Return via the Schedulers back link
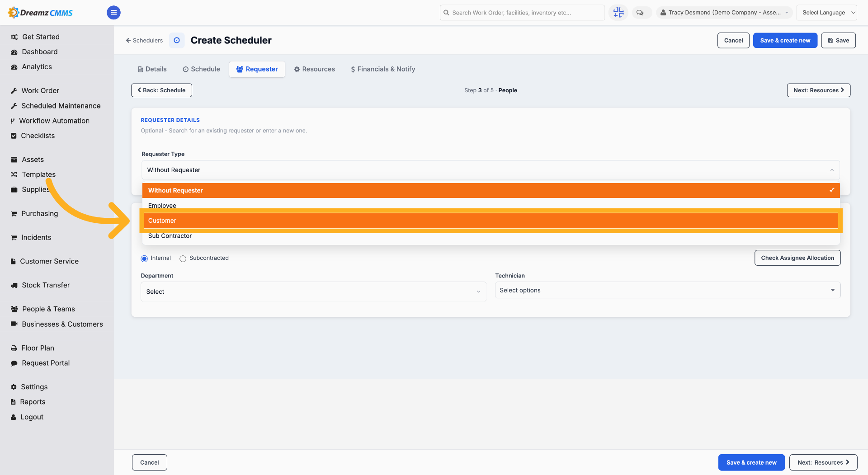 [x=144, y=41]
